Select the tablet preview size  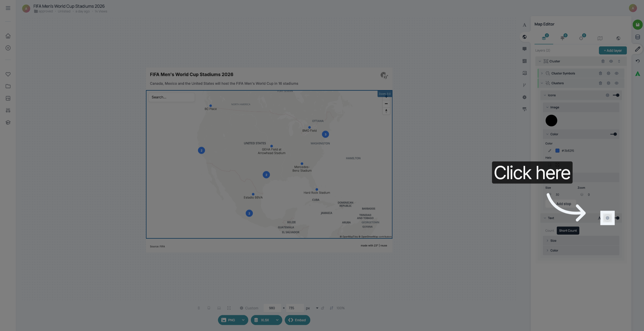pyautogui.click(x=209, y=308)
